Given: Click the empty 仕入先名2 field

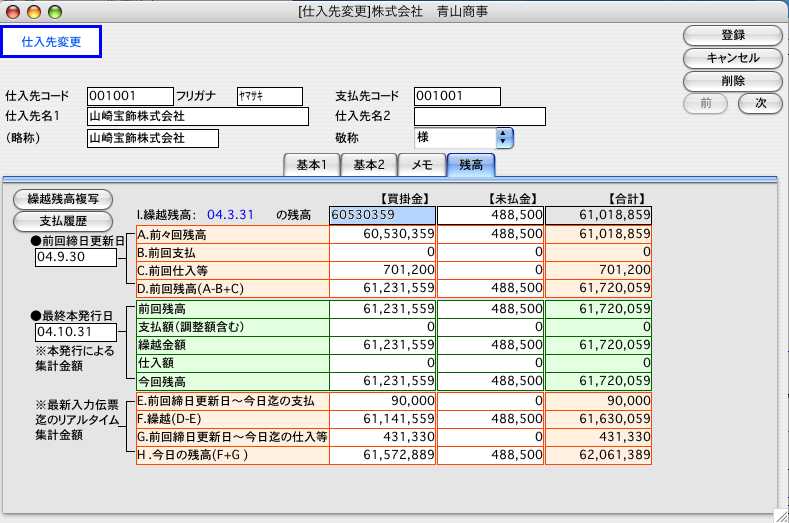Looking at the screenshot, I should pyautogui.click(x=479, y=117).
